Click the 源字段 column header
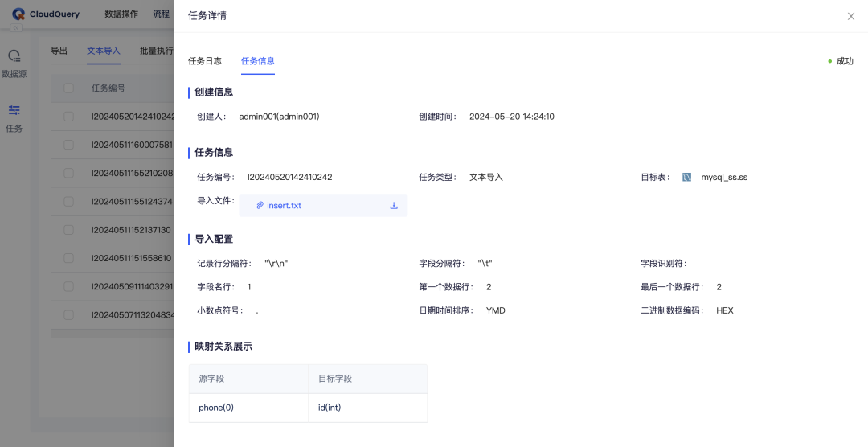 point(248,379)
